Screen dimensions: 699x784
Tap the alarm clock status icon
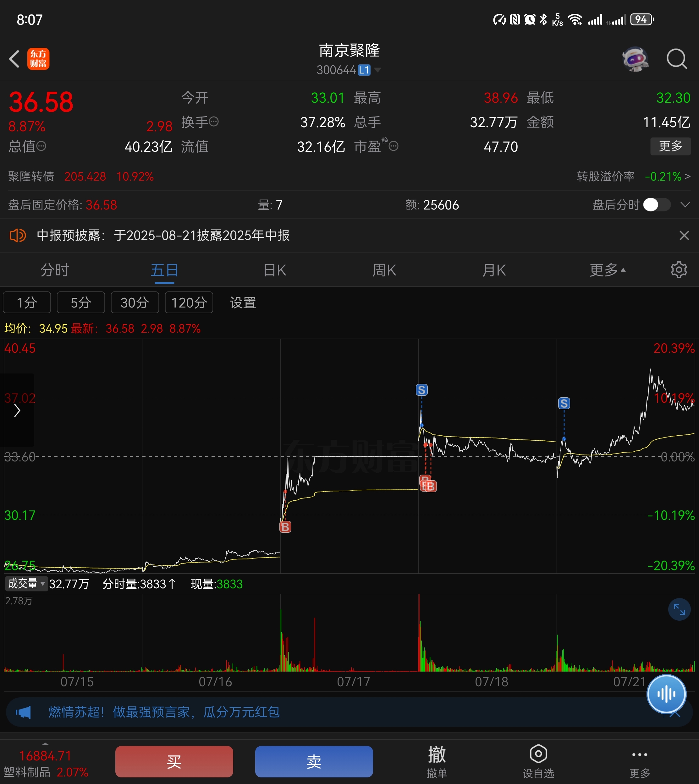530,19
